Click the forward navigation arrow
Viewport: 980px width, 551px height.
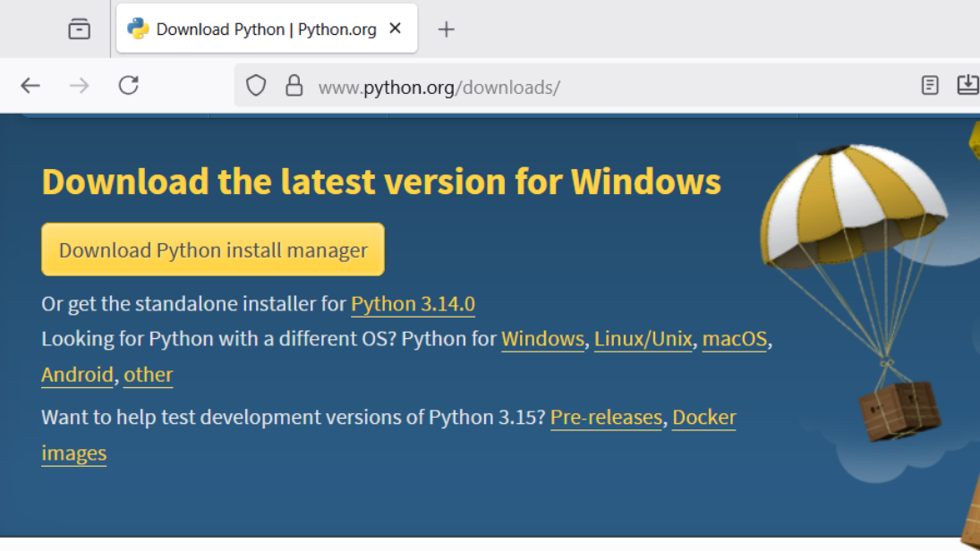click(80, 86)
